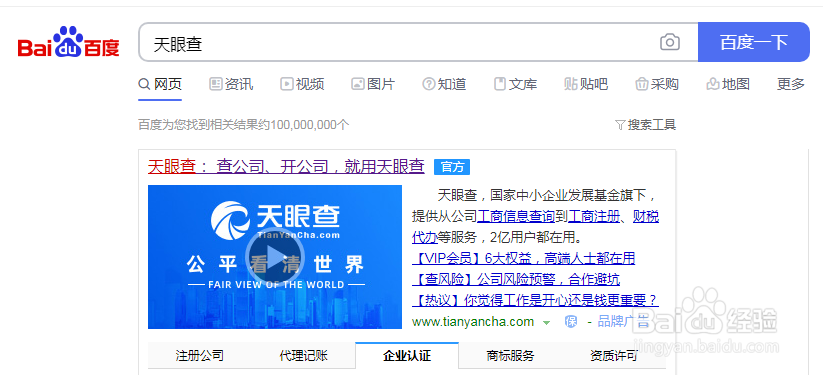This screenshot has height=375, width=823.
Task: Select the 资质许可 tab
Action: point(614,356)
